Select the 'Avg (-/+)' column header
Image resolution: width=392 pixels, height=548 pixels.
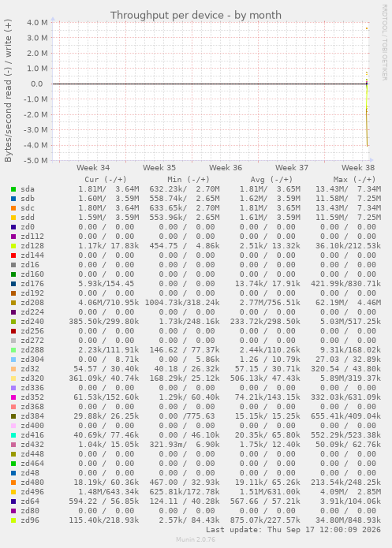click(x=271, y=180)
